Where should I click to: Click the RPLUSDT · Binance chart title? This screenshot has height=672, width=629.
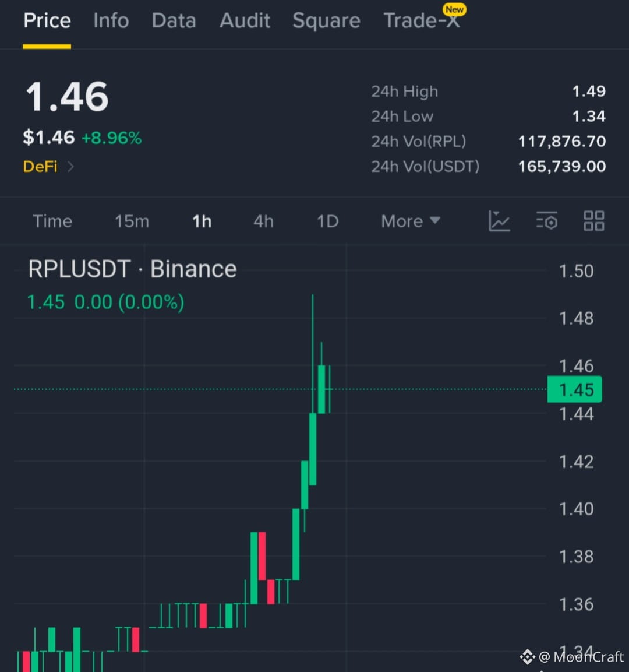pyautogui.click(x=132, y=269)
